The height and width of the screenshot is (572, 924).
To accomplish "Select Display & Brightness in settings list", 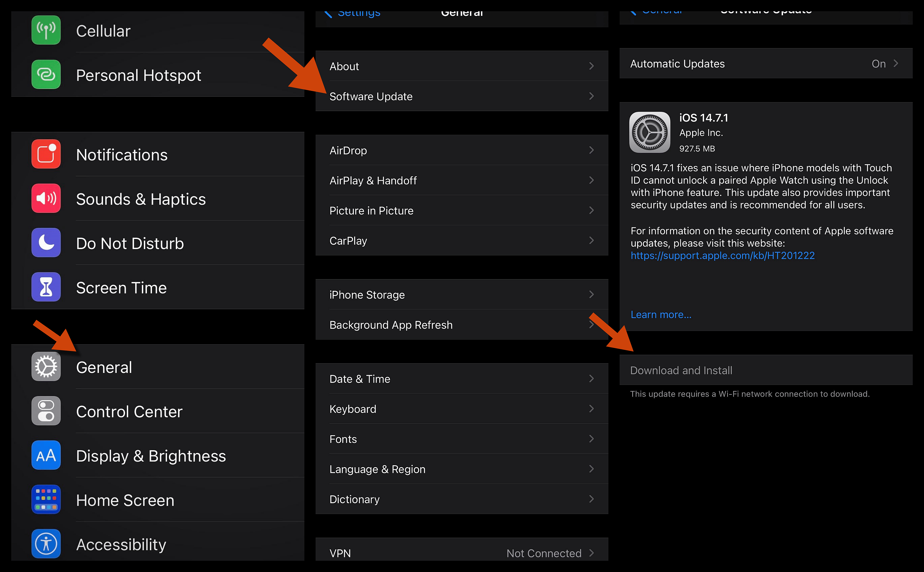I will click(151, 456).
